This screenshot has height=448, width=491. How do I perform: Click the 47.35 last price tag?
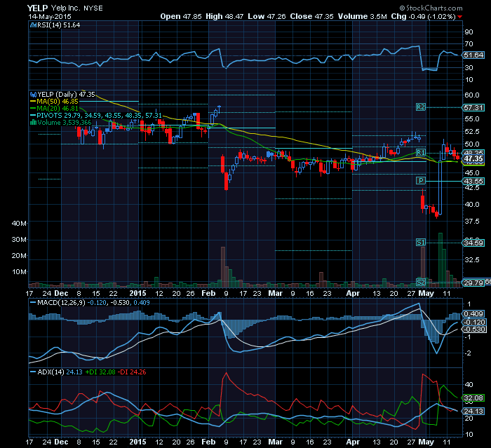tap(473, 158)
